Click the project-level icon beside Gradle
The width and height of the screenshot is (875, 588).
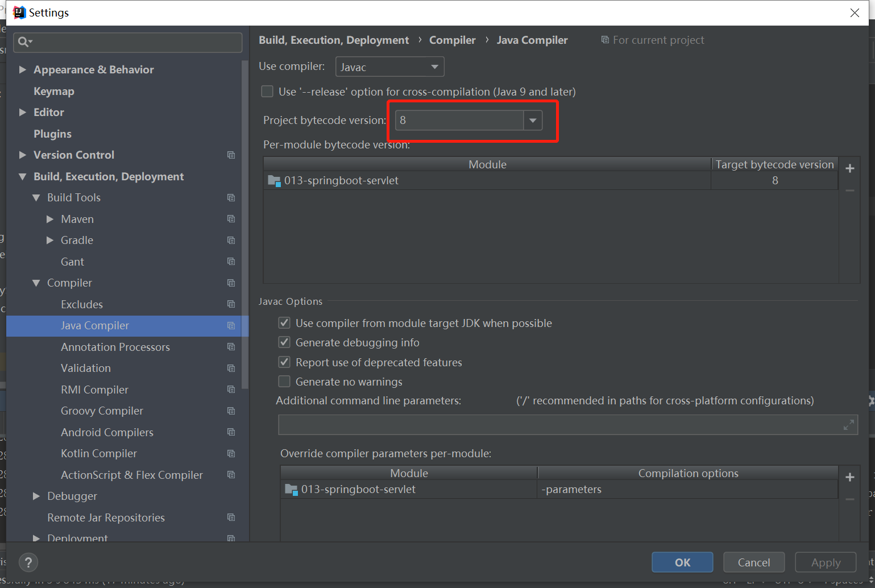click(231, 240)
